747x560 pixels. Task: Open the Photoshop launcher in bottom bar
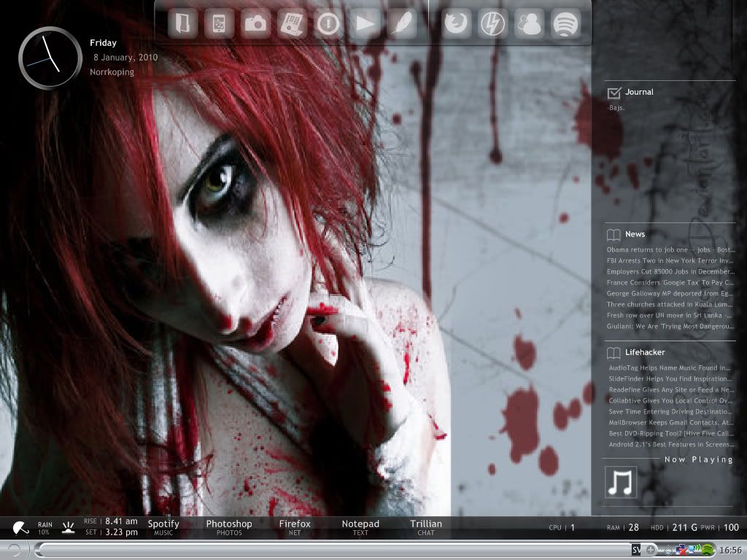click(x=228, y=527)
